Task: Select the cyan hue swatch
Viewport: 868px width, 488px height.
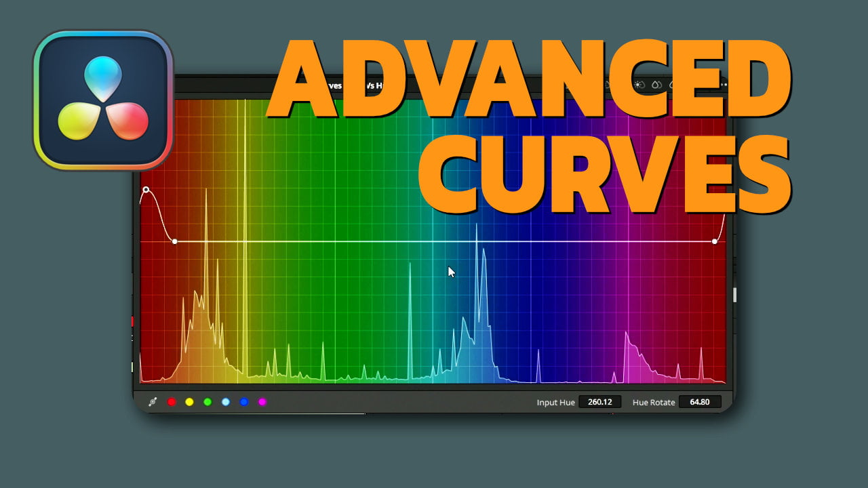Action: click(226, 402)
